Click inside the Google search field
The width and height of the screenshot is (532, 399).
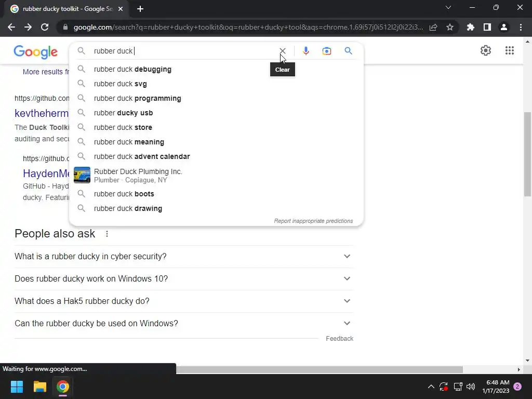click(x=183, y=51)
